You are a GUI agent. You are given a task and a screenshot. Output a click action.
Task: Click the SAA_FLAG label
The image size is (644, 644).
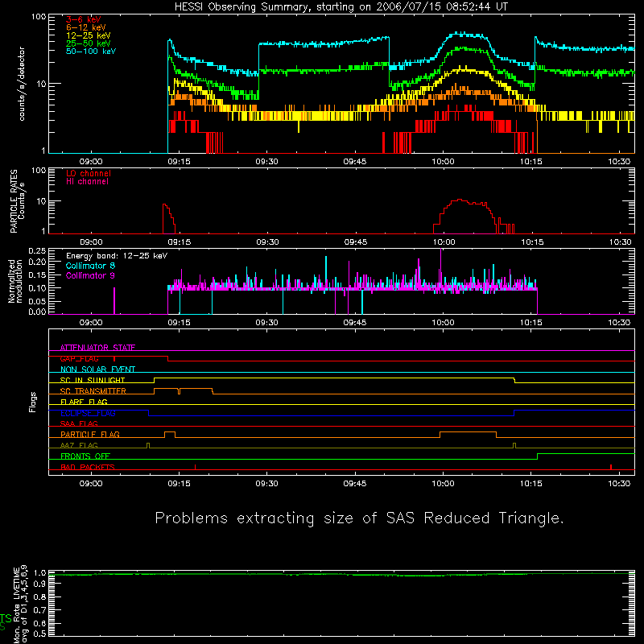(x=79, y=423)
